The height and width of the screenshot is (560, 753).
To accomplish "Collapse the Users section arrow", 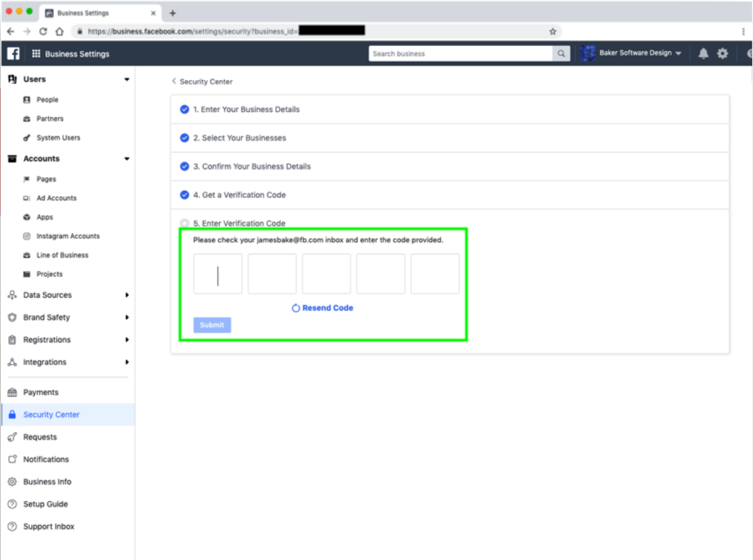I will 127,79.
